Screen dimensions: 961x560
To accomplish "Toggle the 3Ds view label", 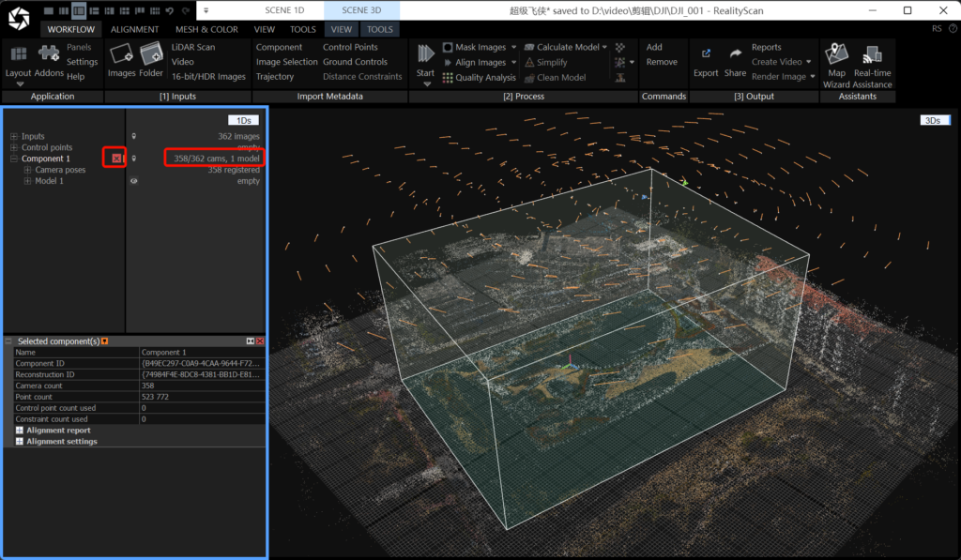I will pyautogui.click(x=933, y=120).
